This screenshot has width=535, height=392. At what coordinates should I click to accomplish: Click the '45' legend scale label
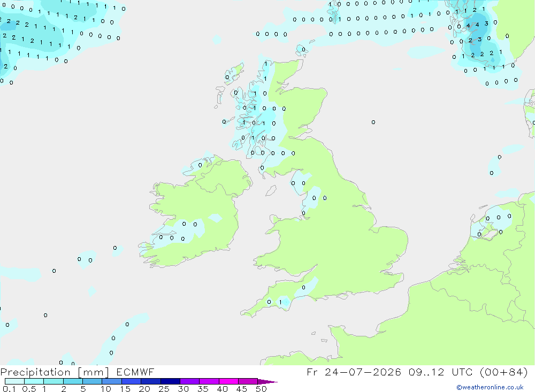point(242,389)
